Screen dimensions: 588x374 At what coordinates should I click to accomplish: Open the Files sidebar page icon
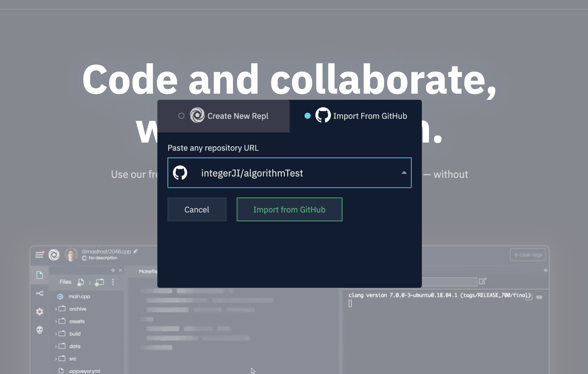[40, 275]
